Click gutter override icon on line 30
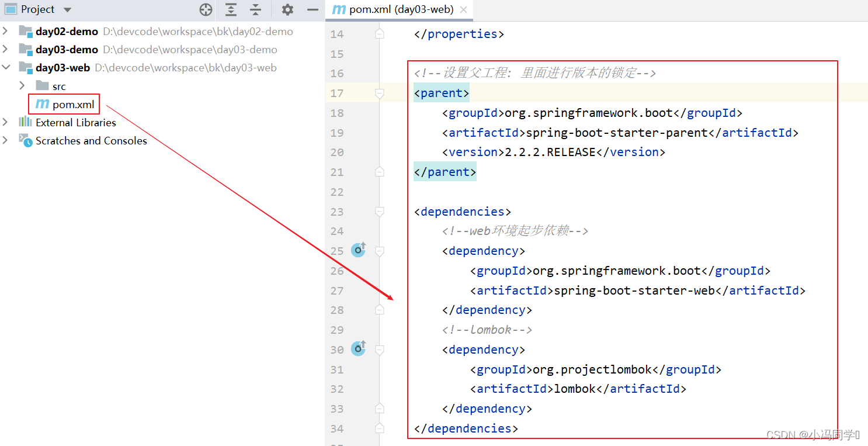 pyautogui.click(x=358, y=349)
